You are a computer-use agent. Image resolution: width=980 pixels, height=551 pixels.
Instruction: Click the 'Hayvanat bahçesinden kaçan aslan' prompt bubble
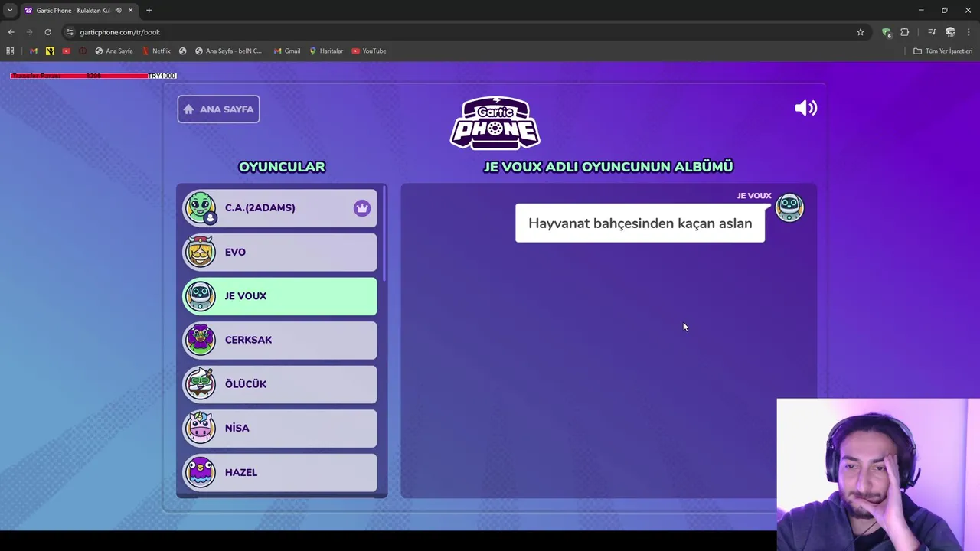640,223
